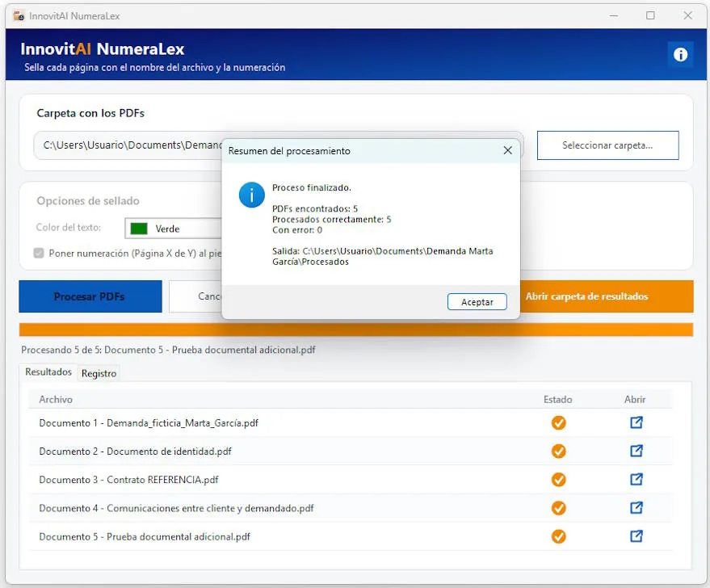The height and width of the screenshot is (588, 710).
Task: Click the status checkmark for Documento 2
Action: click(558, 451)
